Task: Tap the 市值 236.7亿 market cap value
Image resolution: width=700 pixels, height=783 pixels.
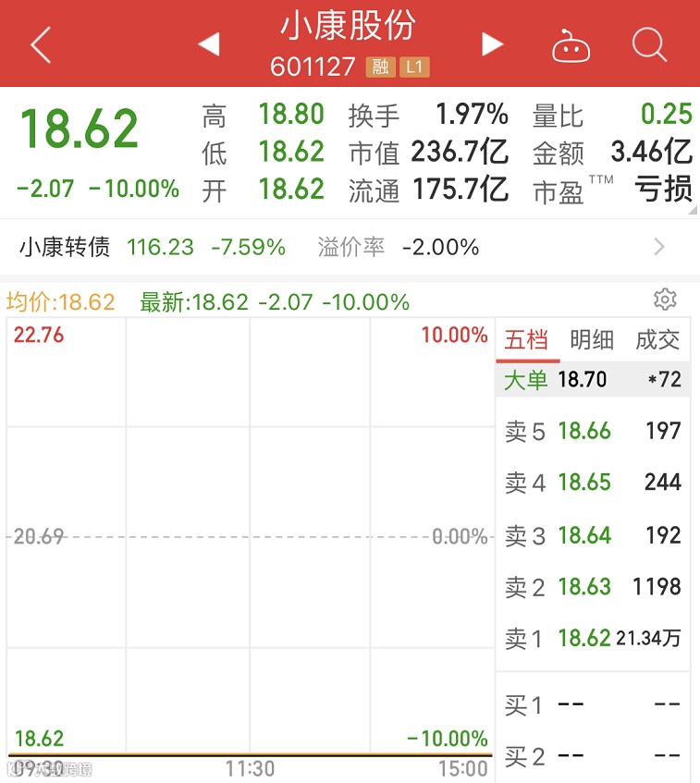Action: click(x=460, y=152)
